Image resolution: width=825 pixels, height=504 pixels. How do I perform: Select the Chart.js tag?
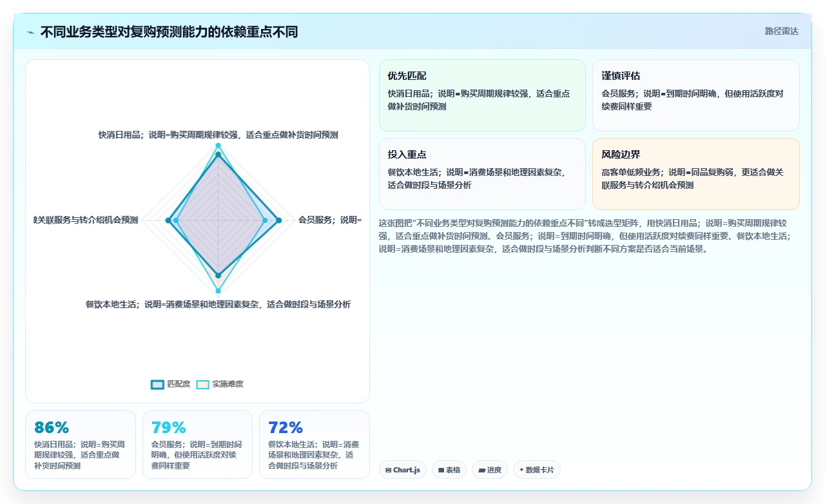(x=403, y=470)
